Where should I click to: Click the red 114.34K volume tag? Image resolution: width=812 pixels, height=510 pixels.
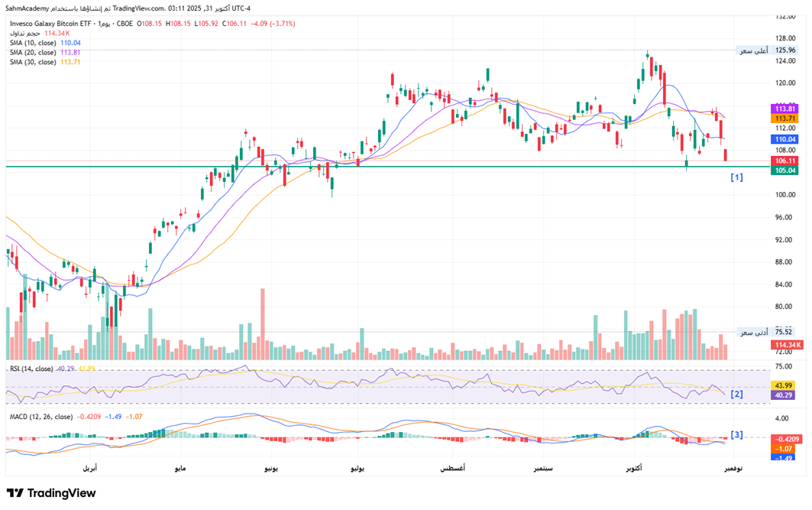pos(786,345)
